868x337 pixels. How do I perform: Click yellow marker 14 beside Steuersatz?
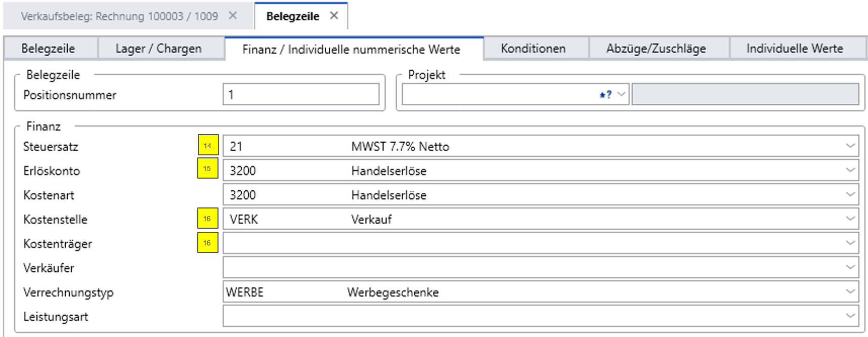coord(208,145)
